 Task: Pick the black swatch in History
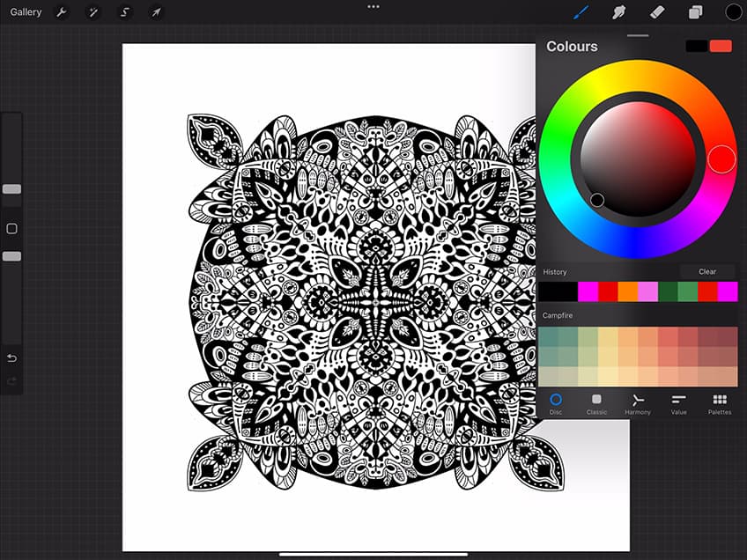tap(558, 291)
